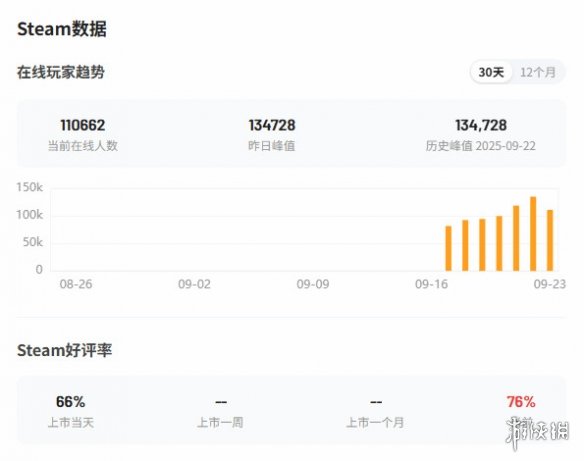Click the 09-09 axis date label

coord(313,284)
